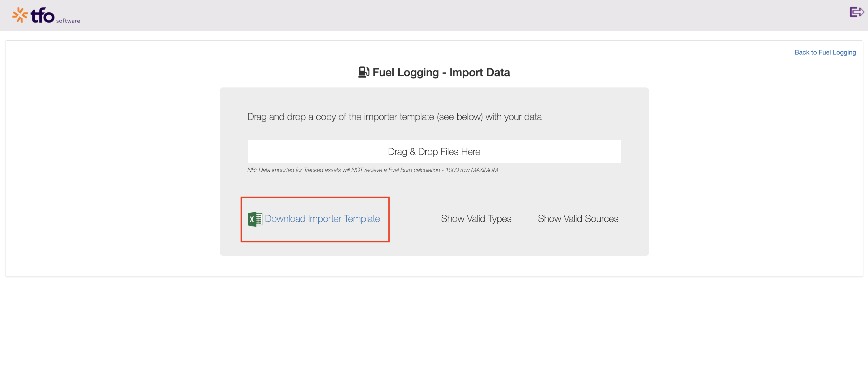Open the Download Importer Template link

tap(322, 218)
